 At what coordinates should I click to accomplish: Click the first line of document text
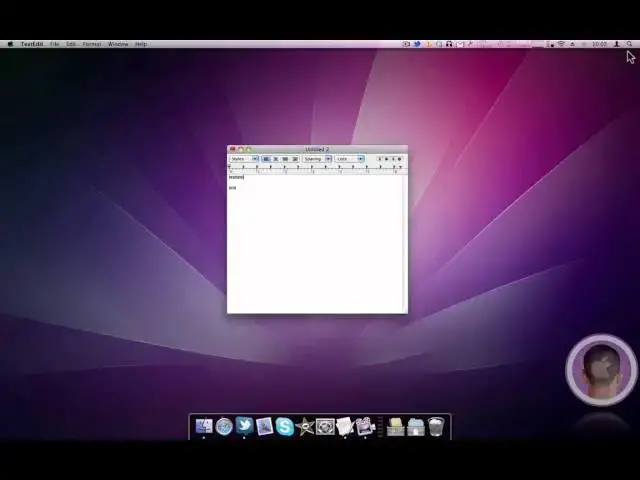click(x=236, y=177)
